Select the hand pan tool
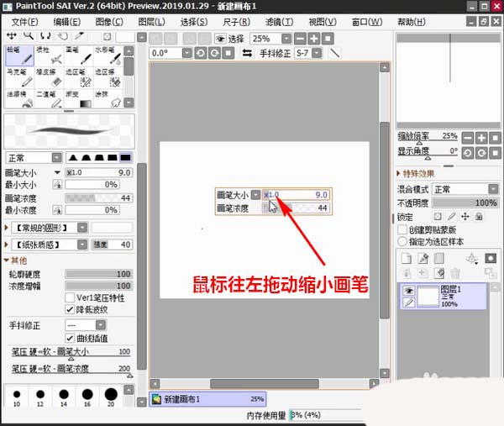The width and height of the screenshot is (504, 426). tap(62, 36)
